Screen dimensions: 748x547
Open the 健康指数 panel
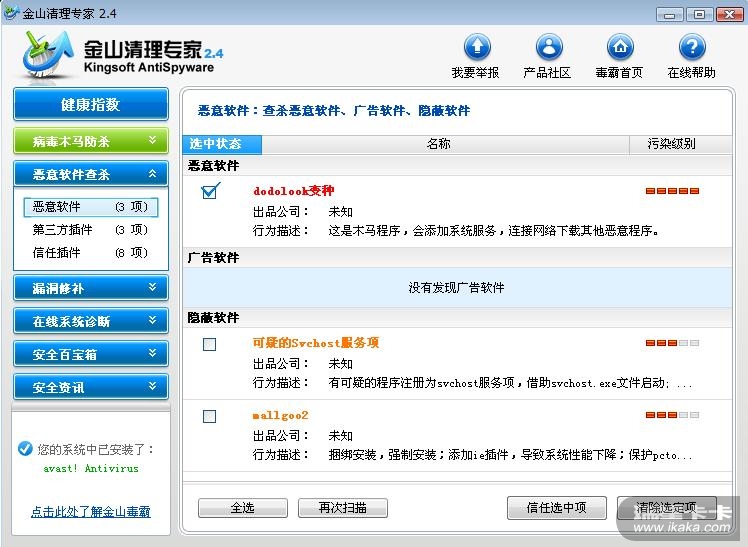pyautogui.click(x=91, y=104)
